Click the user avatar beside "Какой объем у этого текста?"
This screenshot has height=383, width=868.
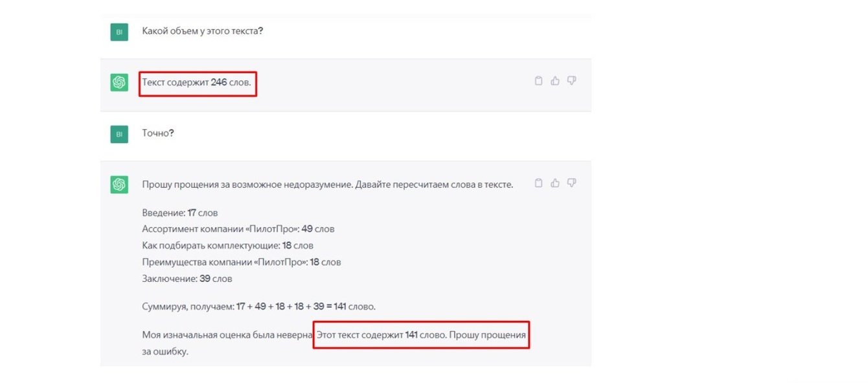(119, 32)
